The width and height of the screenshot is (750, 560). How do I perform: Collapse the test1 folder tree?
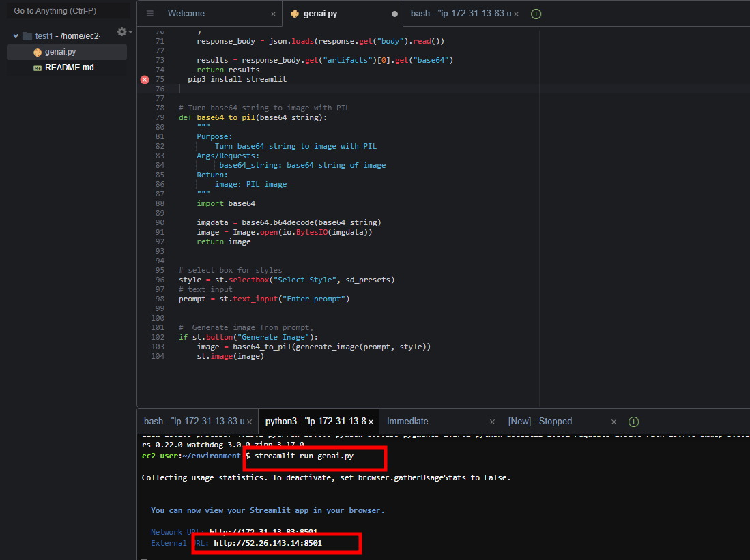tap(15, 36)
